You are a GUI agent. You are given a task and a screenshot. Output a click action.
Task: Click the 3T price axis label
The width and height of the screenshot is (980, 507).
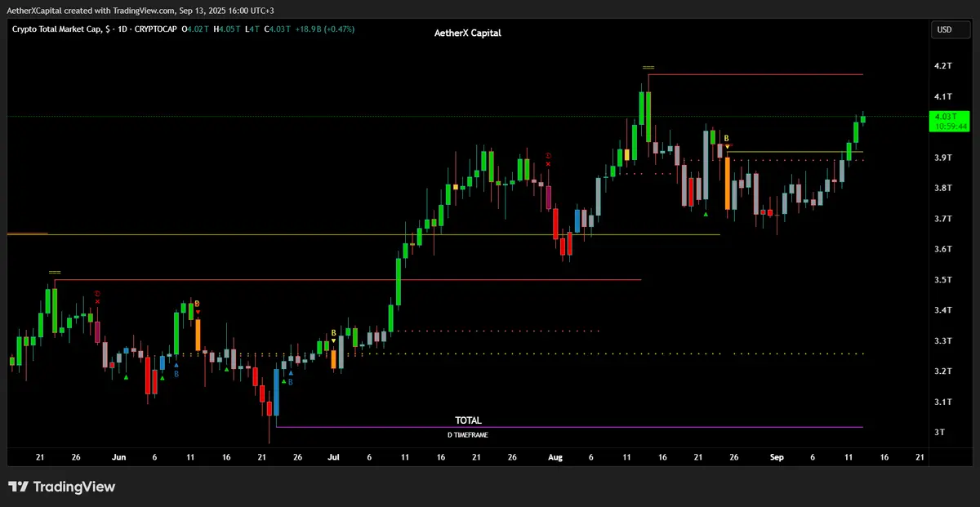pyautogui.click(x=941, y=433)
